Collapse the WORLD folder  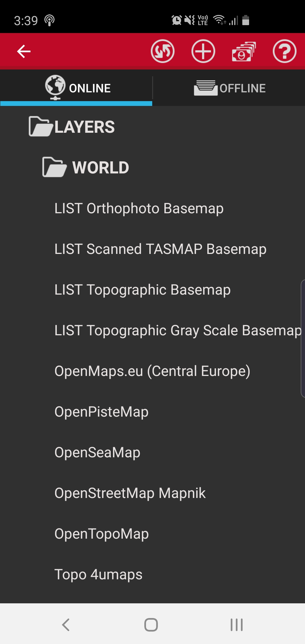pos(86,167)
